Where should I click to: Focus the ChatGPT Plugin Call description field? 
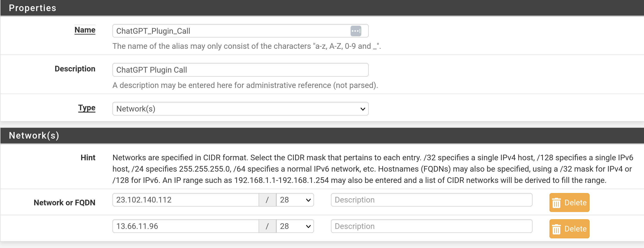[240, 70]
